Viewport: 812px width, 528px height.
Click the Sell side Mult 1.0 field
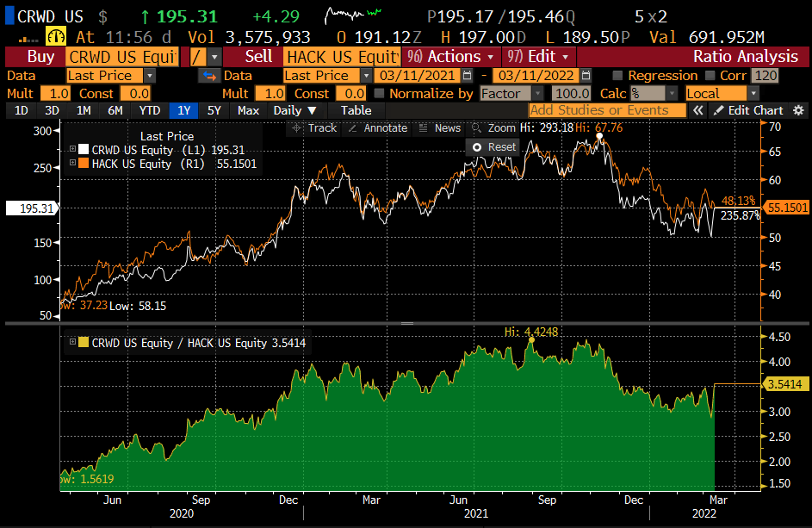point(270,93)
